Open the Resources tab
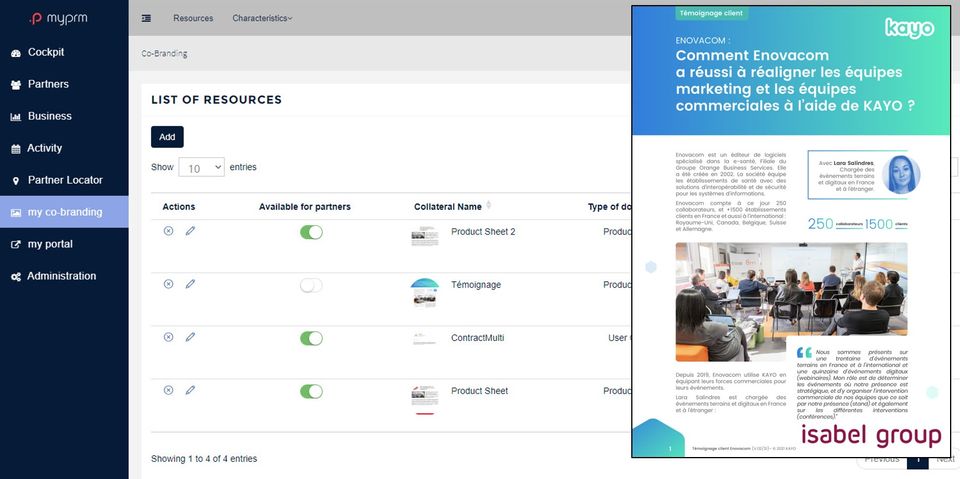This screenshot has width=960, height=479. pyautogui.click(x=193, y=18)
